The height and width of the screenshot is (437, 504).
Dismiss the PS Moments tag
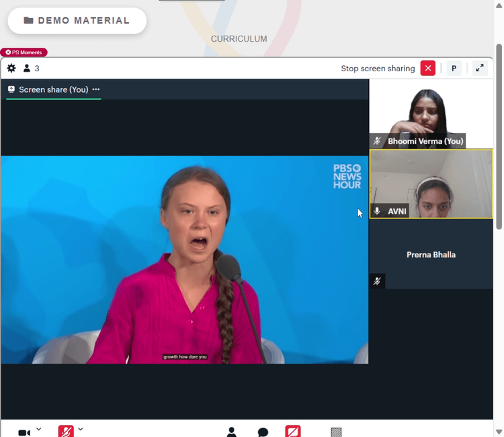point(8,52)
